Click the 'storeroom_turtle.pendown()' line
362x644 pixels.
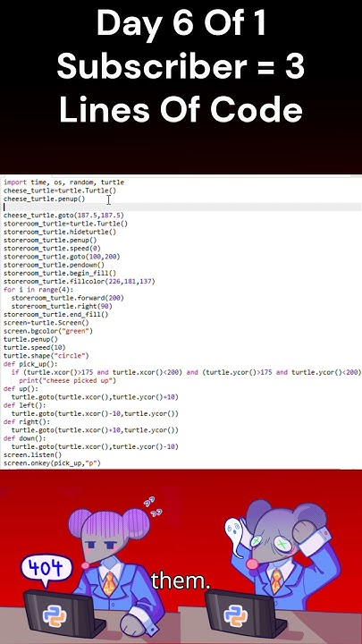point(54,265)
